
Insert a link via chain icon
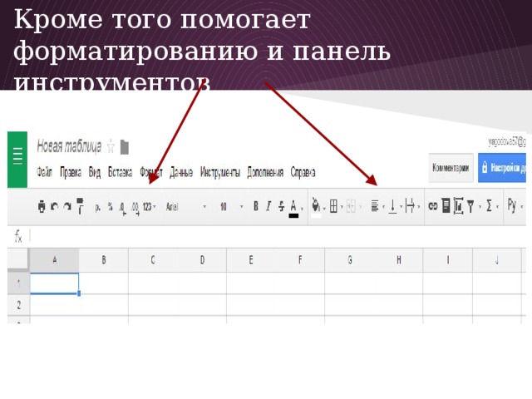click(432, 206)
